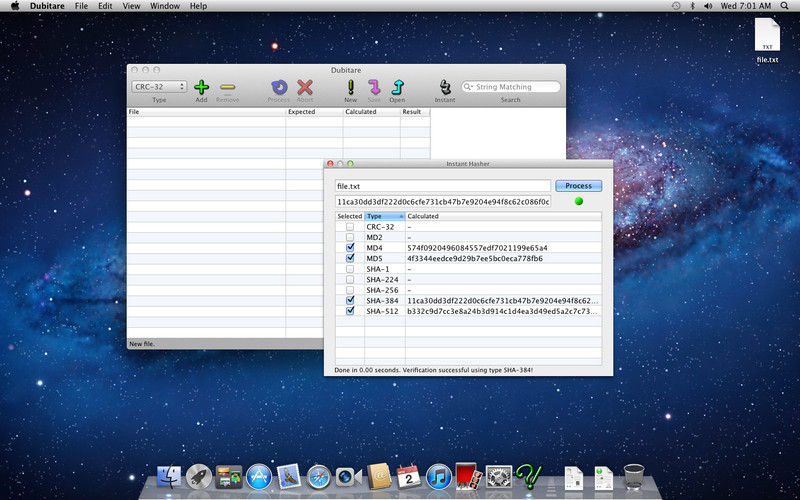The height and width of the screenshot is (500, 800).
Task: Click the Process button in Instant Hasher
Action: [579, 186]
